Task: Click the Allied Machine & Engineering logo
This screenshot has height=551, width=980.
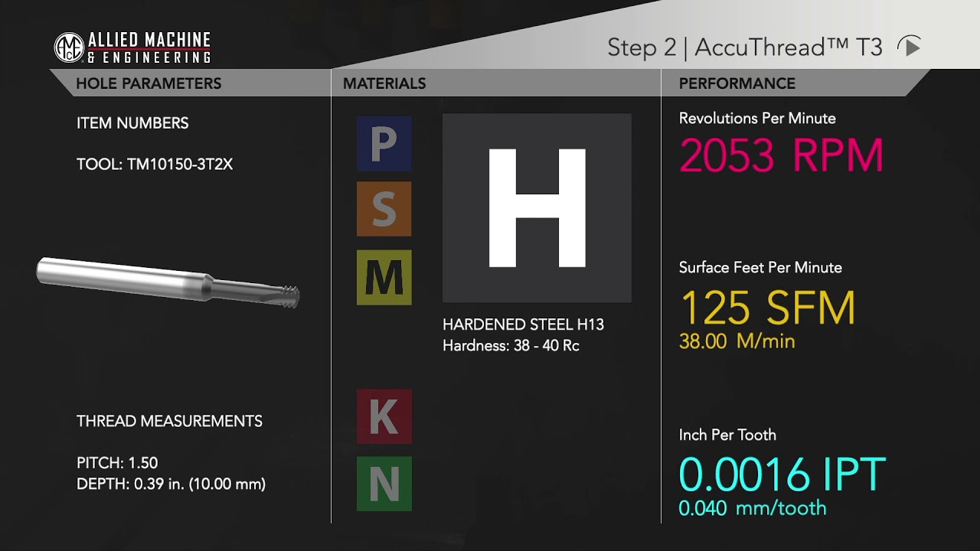Action: tap(132, 47)
